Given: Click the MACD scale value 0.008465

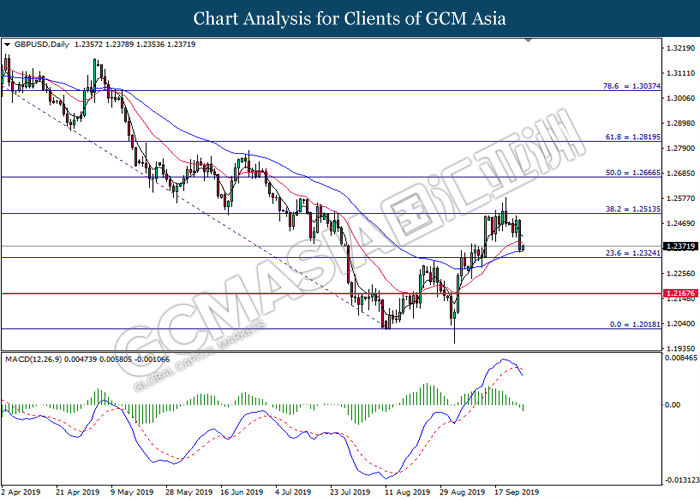Looking at the screenshot, I should coord(681,358).
